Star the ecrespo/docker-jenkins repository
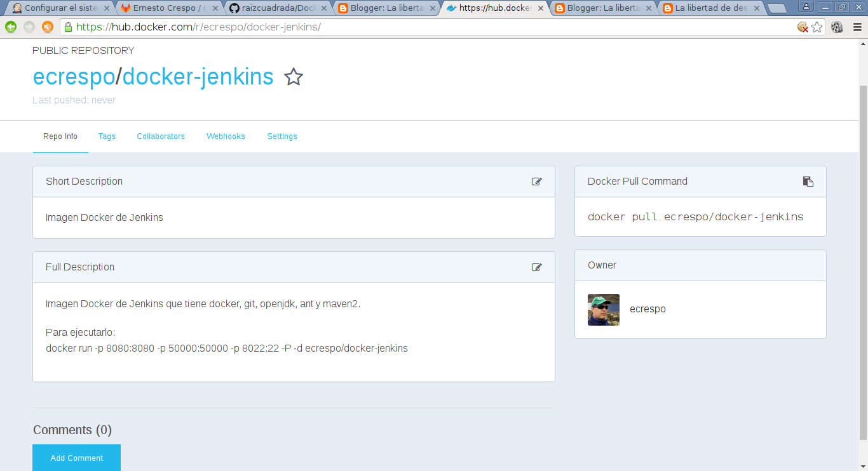 (x=293, y=77)
